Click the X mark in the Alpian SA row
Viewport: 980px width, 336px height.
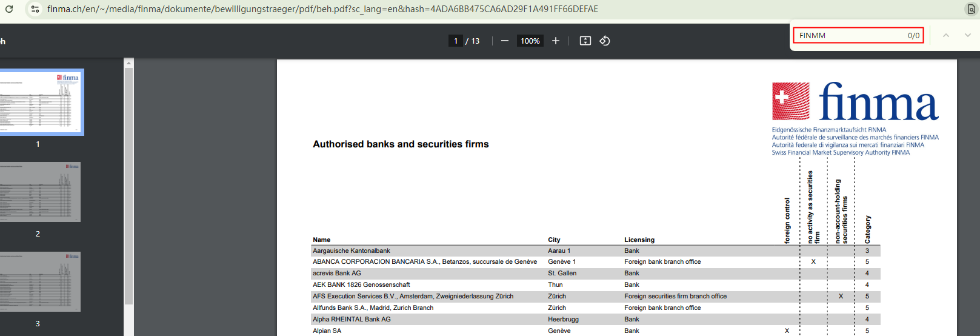pos(787,331)
